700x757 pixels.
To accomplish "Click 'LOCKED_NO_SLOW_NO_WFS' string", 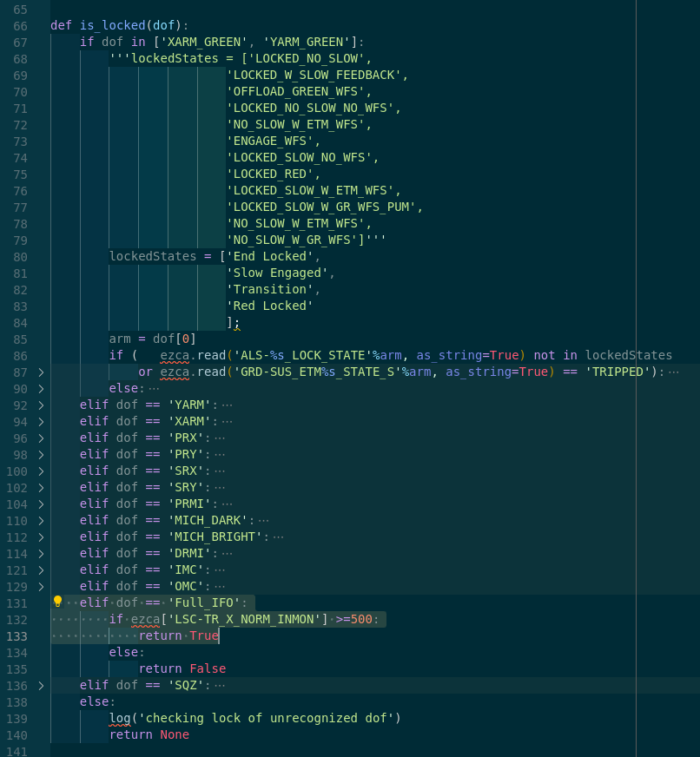I will coord(311,108).
